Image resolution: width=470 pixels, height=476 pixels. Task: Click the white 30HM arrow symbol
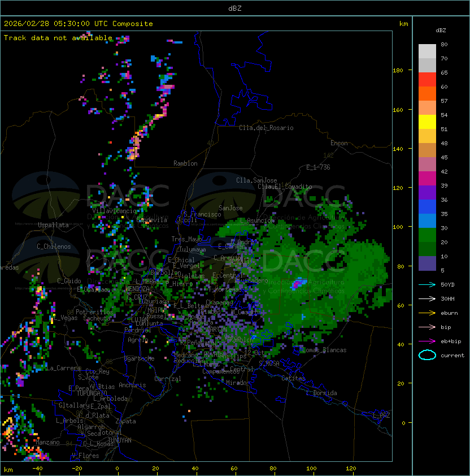point(427,298)
